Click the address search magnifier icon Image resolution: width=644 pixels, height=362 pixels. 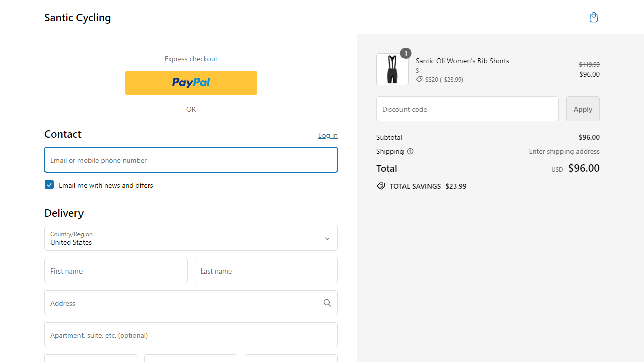click(327, 303)
